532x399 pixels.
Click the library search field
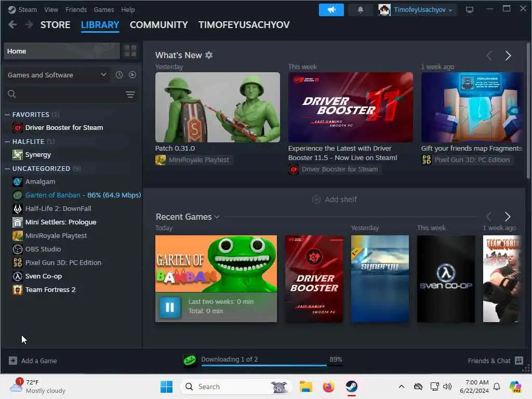click(x=71, y=95)
